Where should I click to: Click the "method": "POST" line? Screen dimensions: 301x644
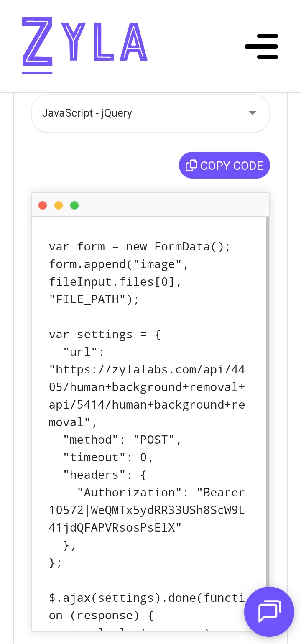pos(122,440)
